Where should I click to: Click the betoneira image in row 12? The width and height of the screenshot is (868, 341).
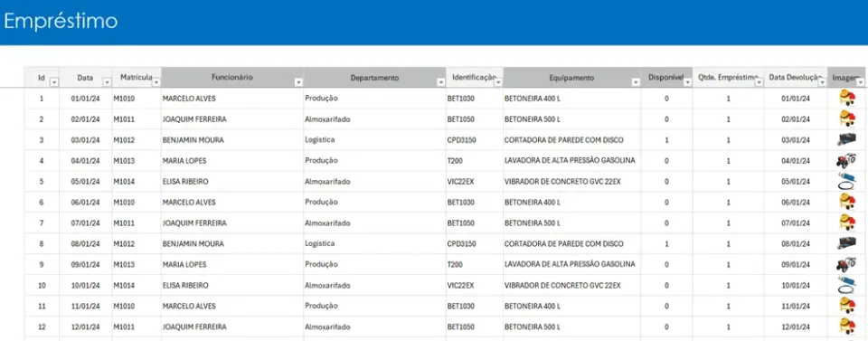point(846,327)
